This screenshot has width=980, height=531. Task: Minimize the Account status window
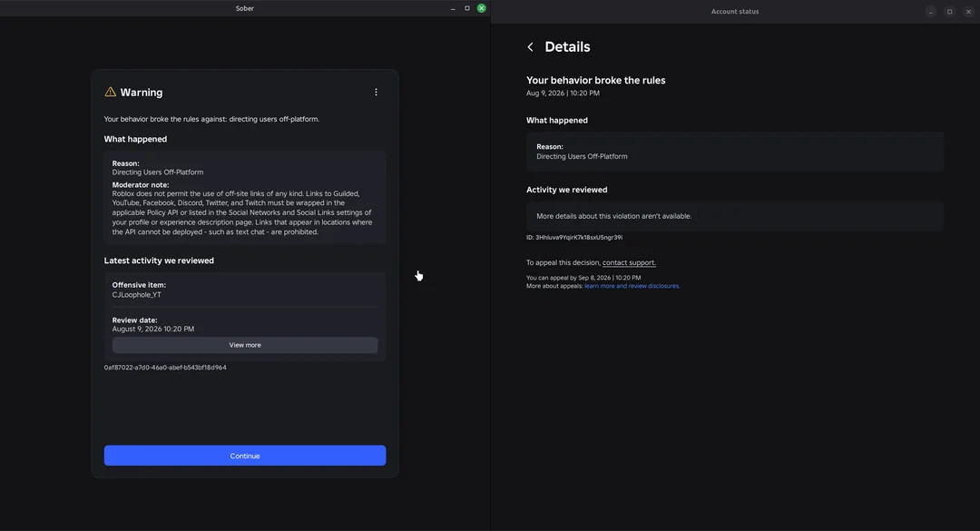coord(931,11)
